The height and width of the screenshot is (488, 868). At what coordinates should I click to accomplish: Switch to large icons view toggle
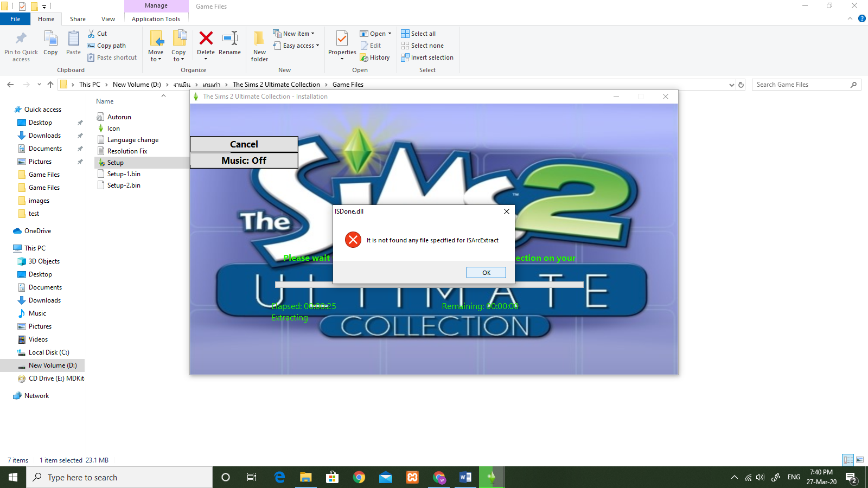860,460
